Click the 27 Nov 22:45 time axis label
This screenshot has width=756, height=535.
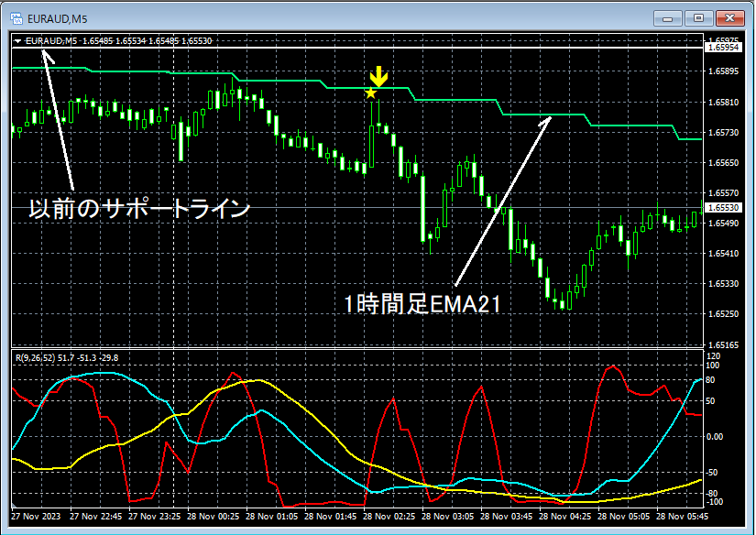point(96,516)
